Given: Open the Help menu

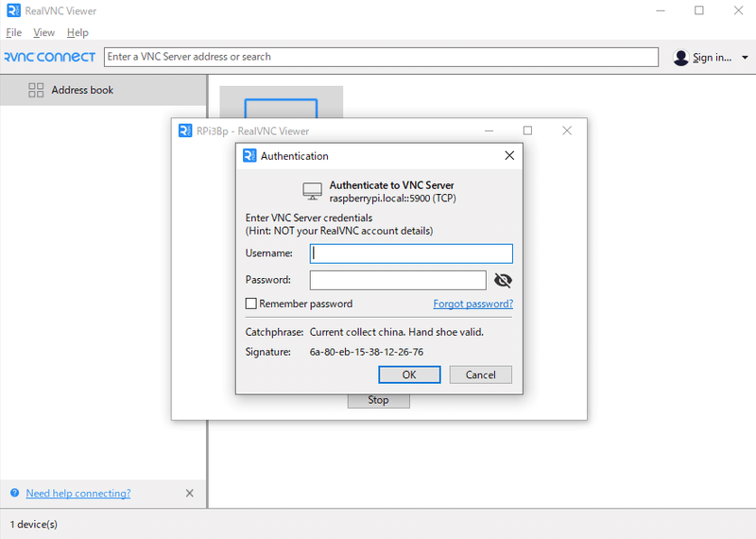Looking at the screenshot, I should click(77, 32).
